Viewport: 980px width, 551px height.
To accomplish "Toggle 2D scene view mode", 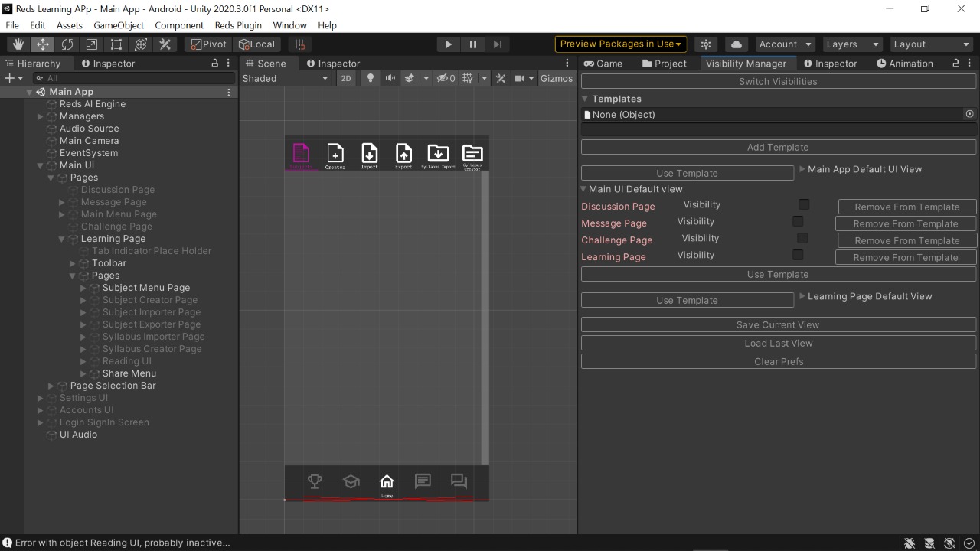I will (x=346, y=78).
